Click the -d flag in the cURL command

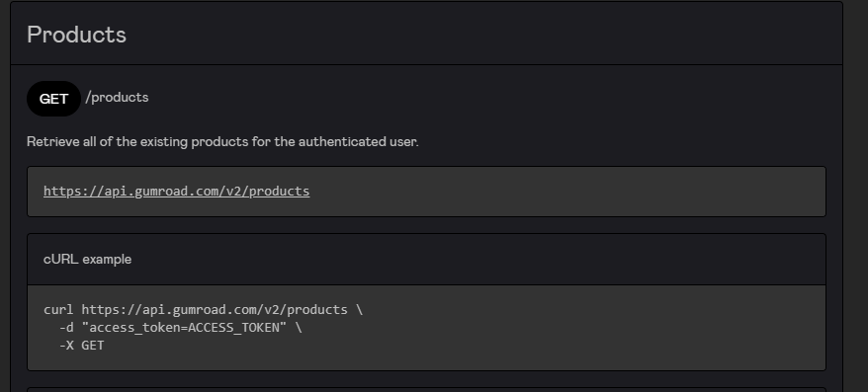[66, 328]
